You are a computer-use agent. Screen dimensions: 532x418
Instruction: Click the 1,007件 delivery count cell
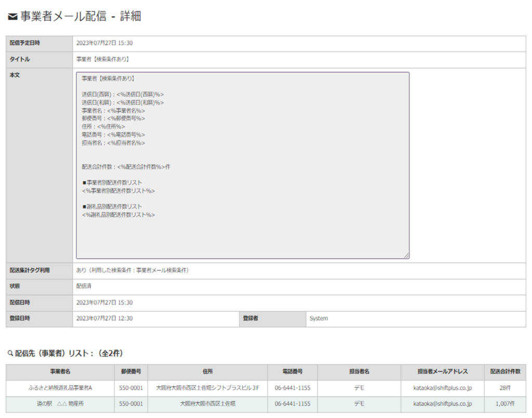pyautogui.click(x=505, y=403)
